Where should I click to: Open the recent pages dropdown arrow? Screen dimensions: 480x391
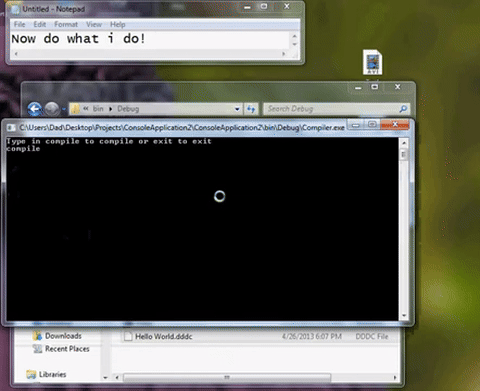63,109
